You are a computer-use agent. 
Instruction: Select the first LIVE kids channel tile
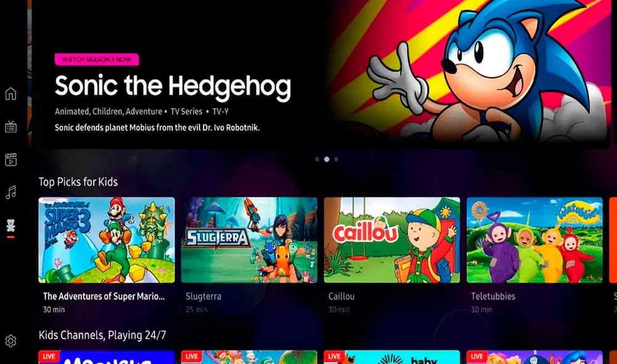[x=107, y=357]
